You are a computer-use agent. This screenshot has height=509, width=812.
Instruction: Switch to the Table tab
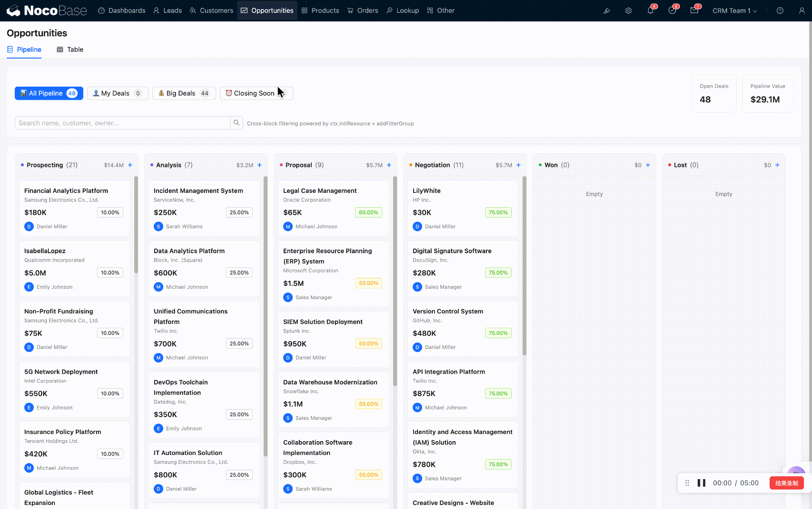click(x=70, y=50)
